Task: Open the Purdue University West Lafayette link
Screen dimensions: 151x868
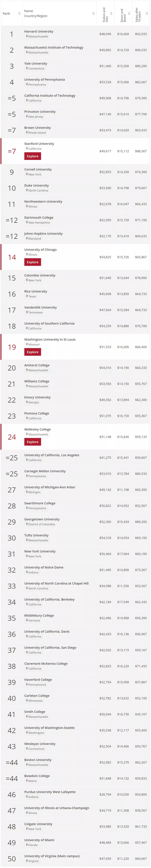Action: (x=50, y=792)
